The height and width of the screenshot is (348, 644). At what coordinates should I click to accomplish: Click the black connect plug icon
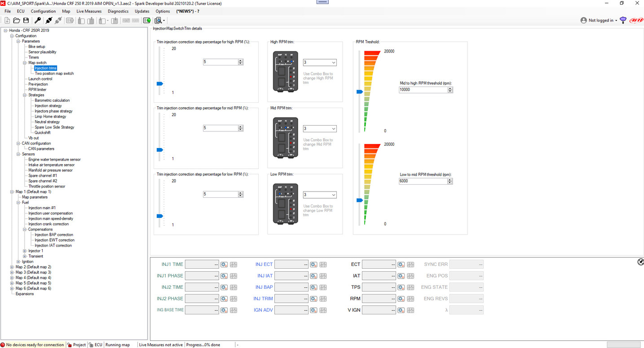tap(49, 20)
